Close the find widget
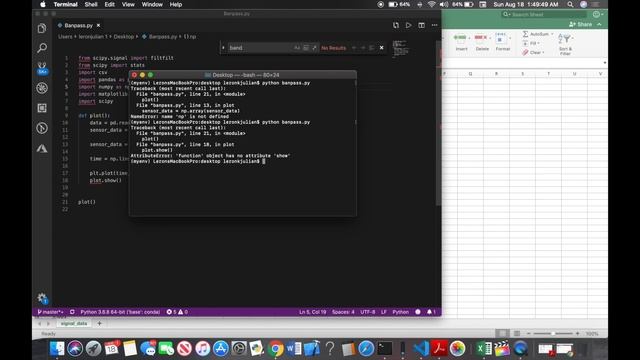The width and height of the screenshot is (640, 360). pyautogui.click(x=382, y=48)
